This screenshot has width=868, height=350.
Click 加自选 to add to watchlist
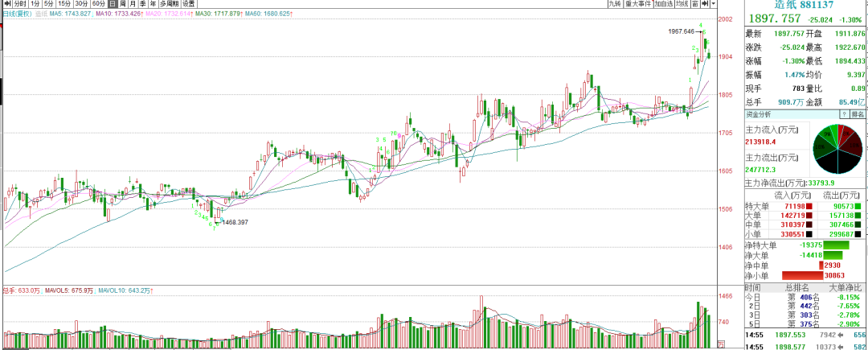click(662, 4)
